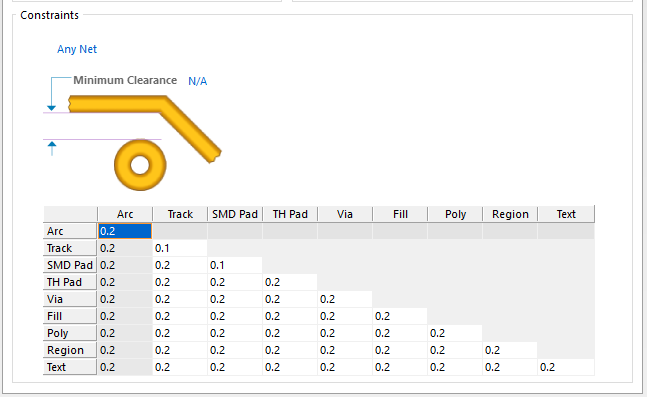Image resolution: width=647 pixels, height=397 pixels.
Task: Select the SMD Pad to SMD Pad 0.1 cell
Action: tap(235, 265)
